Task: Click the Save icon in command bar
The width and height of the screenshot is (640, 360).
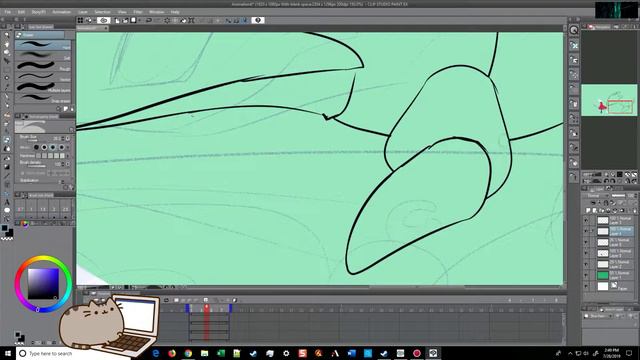Action: pos(133,20)
